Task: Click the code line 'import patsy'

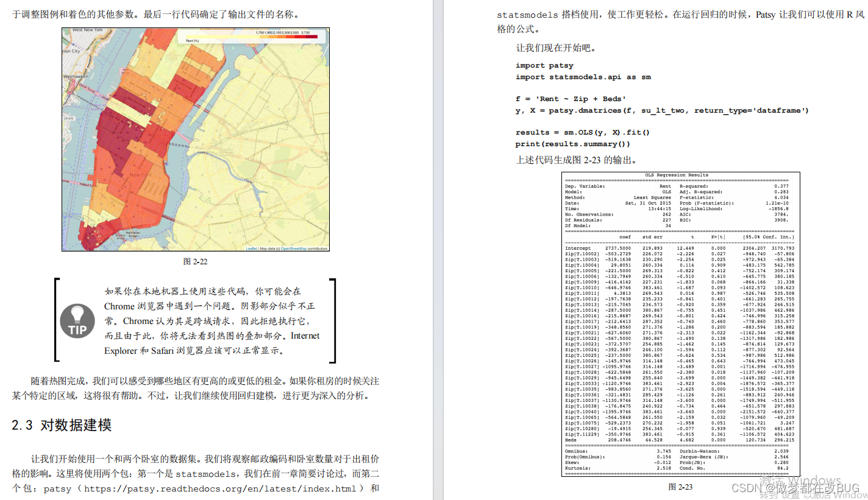Action: (x=544, y=65)
